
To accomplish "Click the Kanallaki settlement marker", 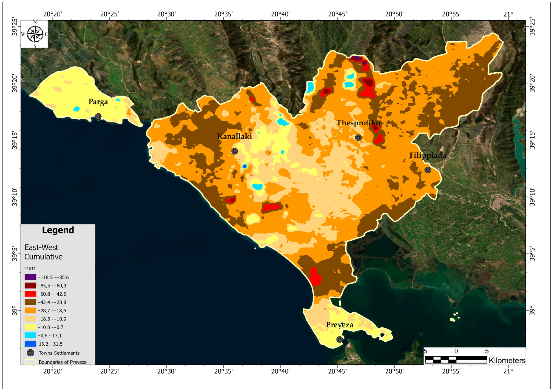I will click(x=235, y=151).
